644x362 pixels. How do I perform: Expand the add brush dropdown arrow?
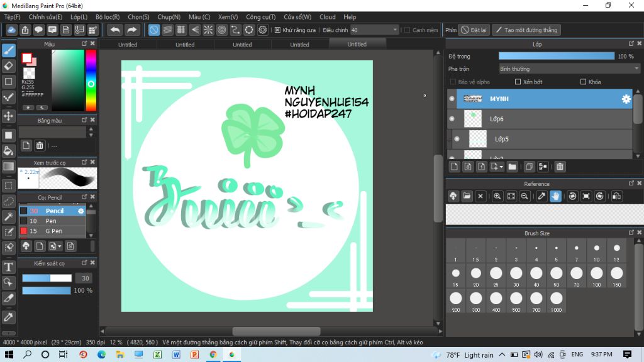click(60, 246)
